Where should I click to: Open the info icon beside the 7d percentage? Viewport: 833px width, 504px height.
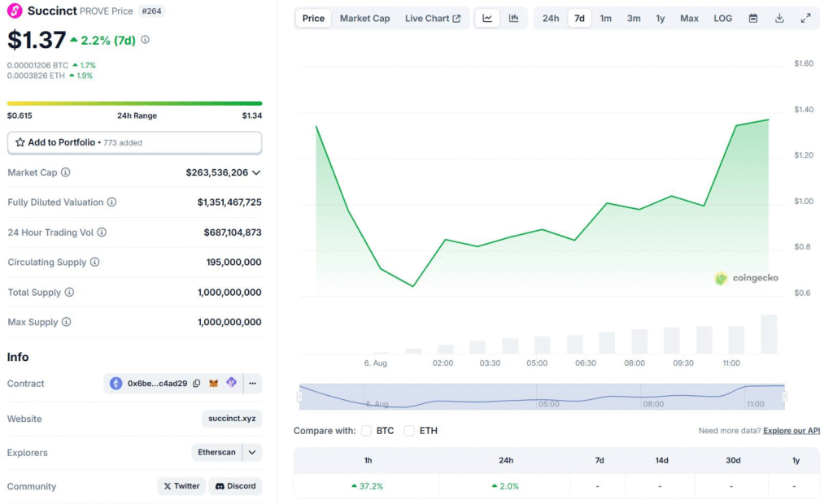[145, 40]
